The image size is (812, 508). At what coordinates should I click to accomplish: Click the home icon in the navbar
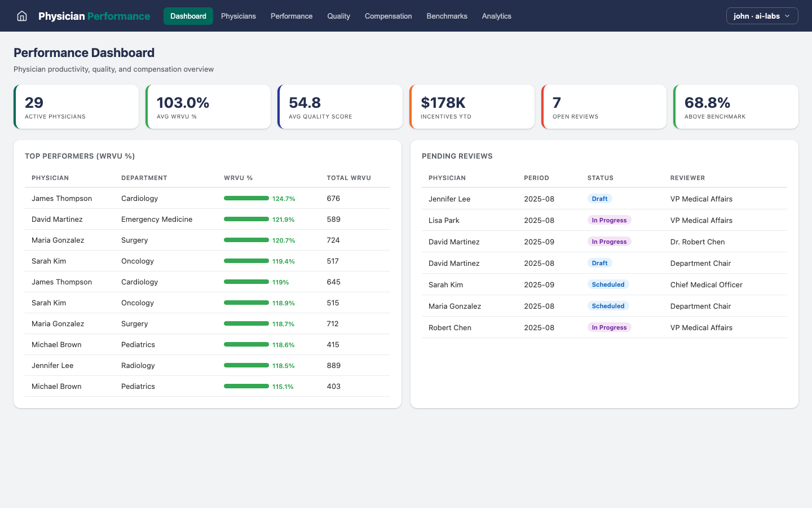(21, 16)
